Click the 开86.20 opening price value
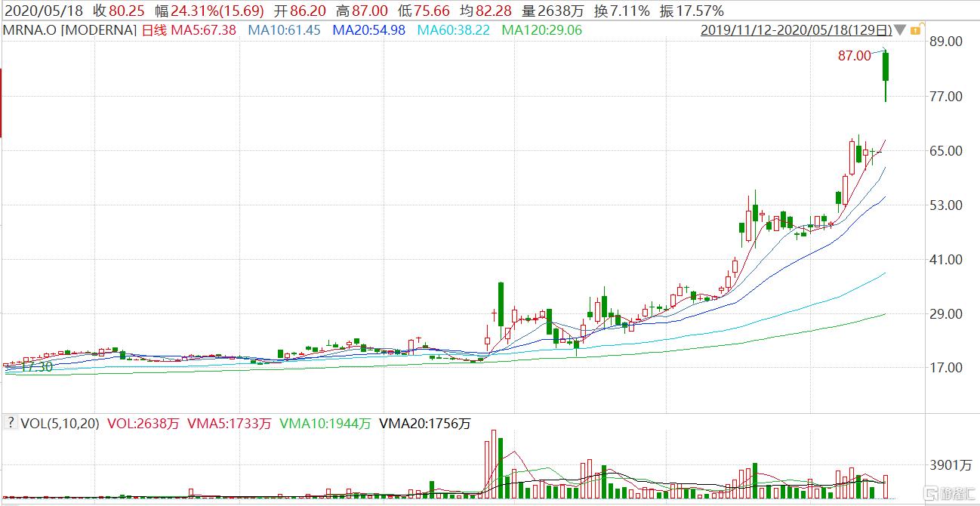This screenshot has height=506, width=980. click(x=300, y=11)
